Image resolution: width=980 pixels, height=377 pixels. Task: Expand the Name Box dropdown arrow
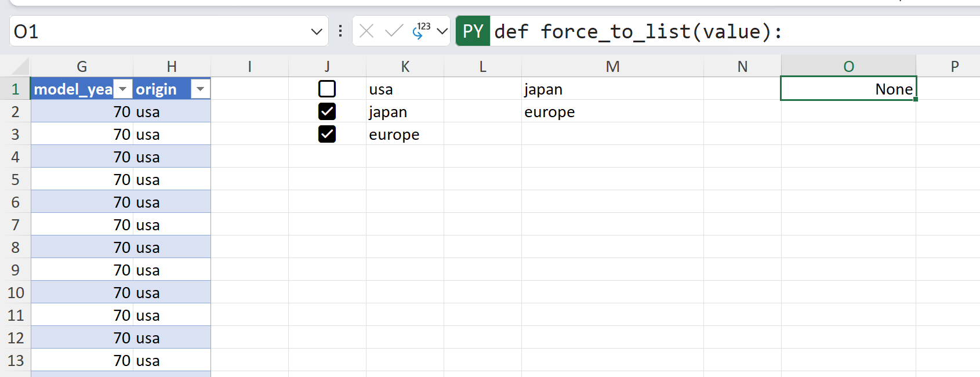(317, 31)
